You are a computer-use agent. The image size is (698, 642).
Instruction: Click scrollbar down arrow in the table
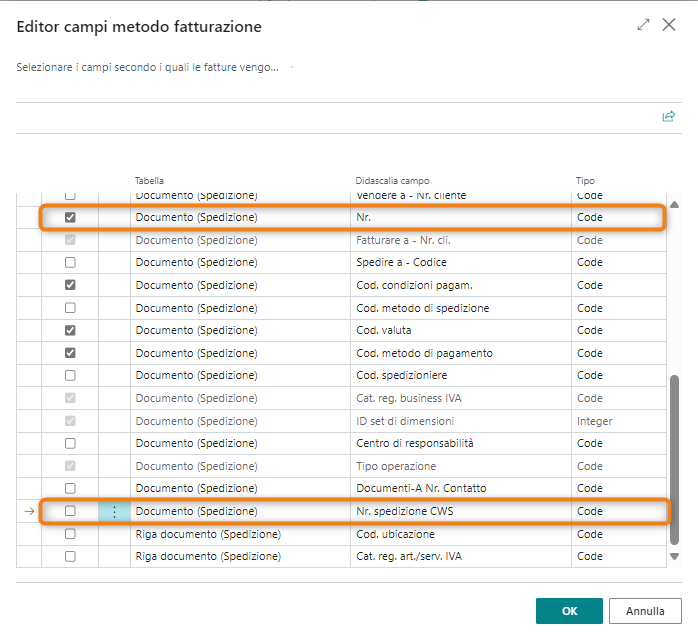tap(674, 556)
